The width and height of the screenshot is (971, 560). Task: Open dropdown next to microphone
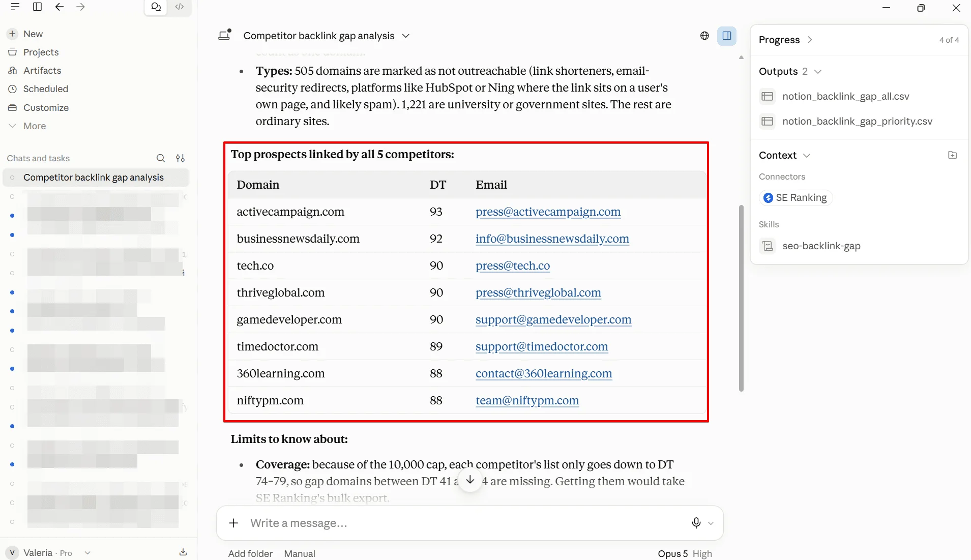(x=711, y=523)
